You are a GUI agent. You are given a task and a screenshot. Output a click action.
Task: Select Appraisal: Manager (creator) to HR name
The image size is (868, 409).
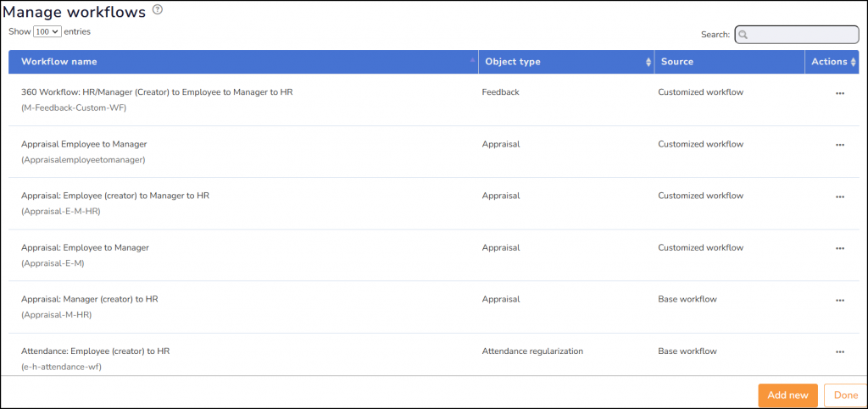coord(90,299)
